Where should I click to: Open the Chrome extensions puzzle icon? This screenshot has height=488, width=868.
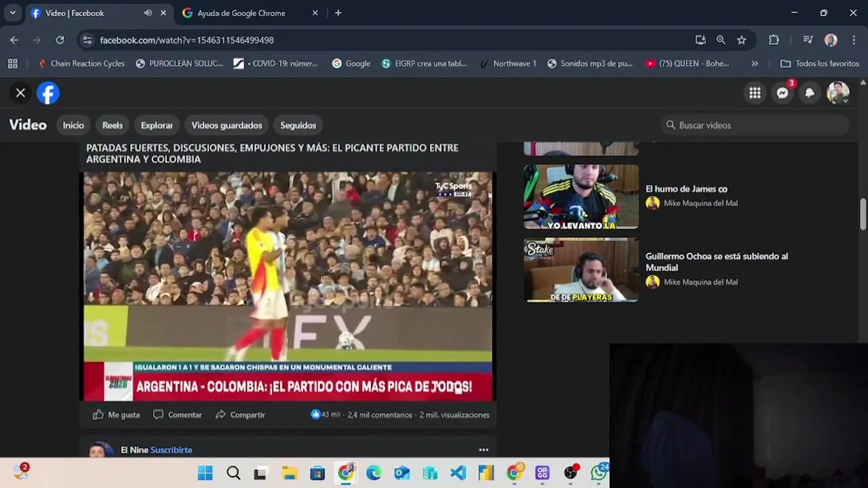click(774, 40)
